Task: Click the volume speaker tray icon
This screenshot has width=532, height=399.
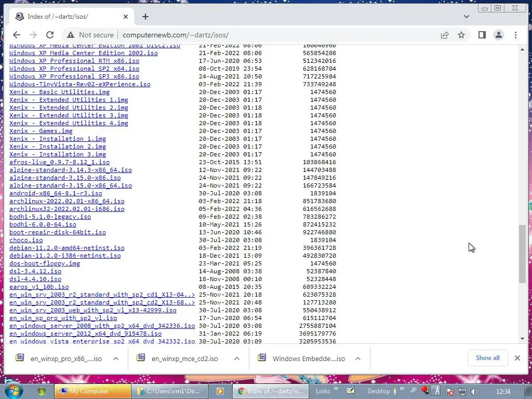Action: (x=474, y=392)
